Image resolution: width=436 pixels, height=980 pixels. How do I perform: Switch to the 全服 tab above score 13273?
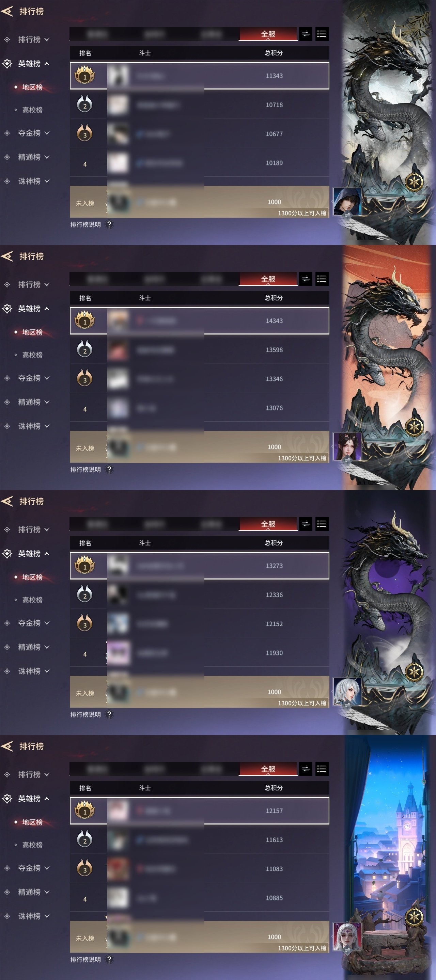point(268,524)
